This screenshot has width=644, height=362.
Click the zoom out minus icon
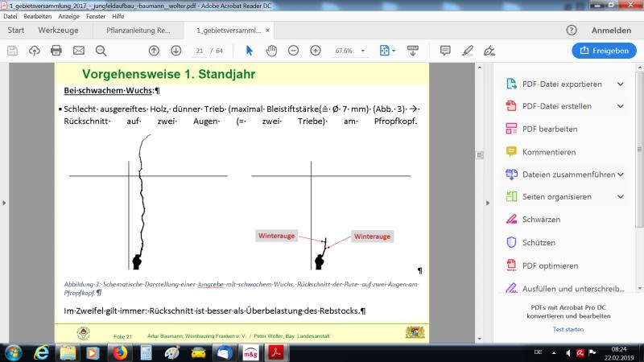click(x=293, y=50)
